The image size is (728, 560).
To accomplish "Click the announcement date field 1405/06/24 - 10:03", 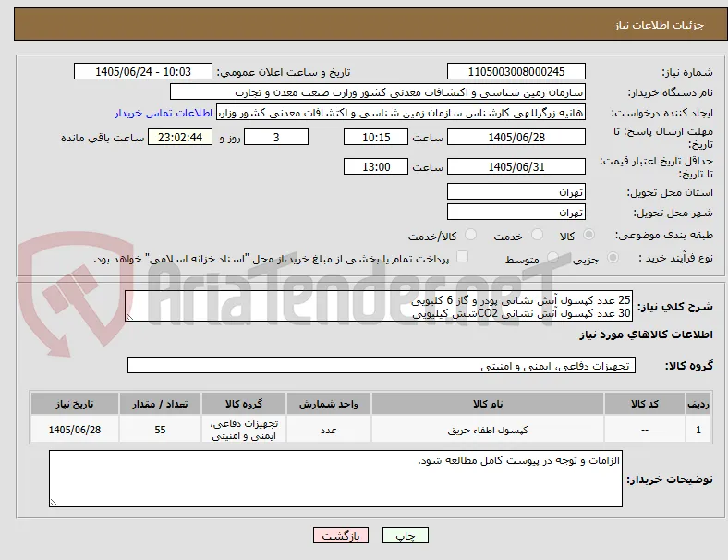I will coord(143,71).
